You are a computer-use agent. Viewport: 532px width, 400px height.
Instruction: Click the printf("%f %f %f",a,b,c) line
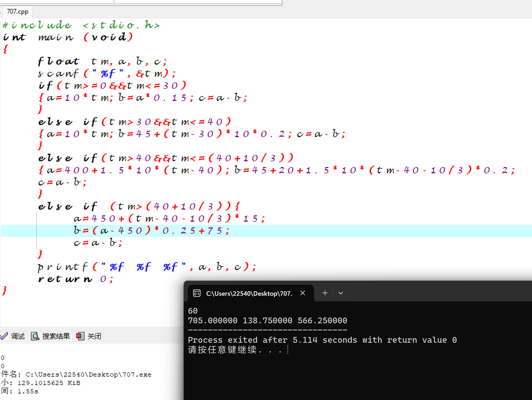click(147, 267)
